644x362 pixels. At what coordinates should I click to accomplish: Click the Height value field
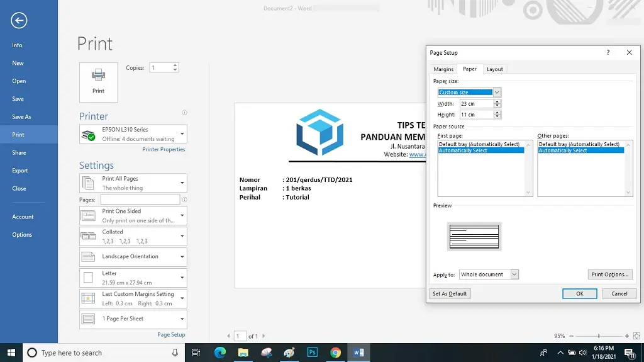pos(477,115)
